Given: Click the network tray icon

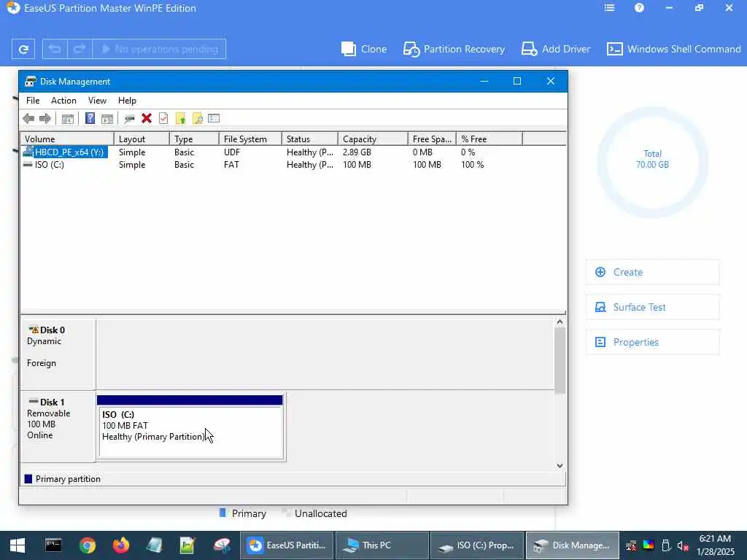Looking at the screenshot, I should click(x=631, y=545).
